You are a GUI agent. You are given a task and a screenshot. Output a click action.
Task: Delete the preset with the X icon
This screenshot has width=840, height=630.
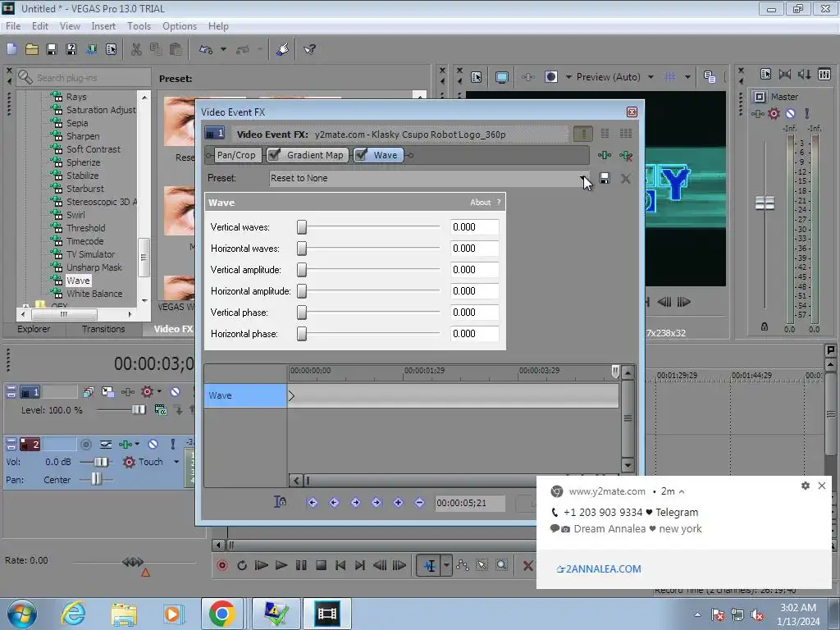tap(625, 178)
